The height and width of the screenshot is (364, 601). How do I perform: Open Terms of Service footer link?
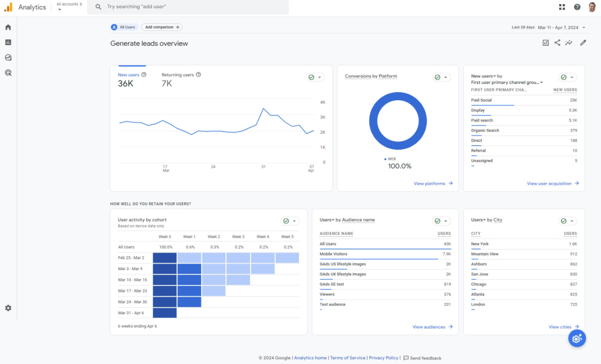(347, 358)
